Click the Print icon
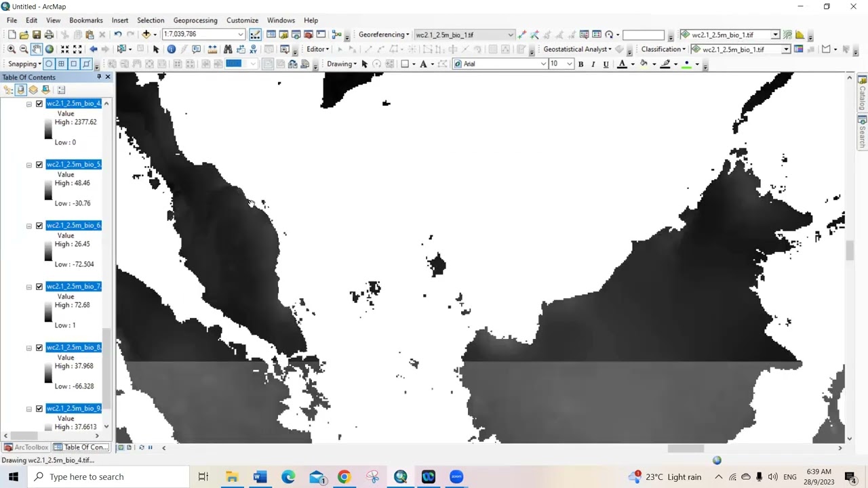 [x=49, y=35]
